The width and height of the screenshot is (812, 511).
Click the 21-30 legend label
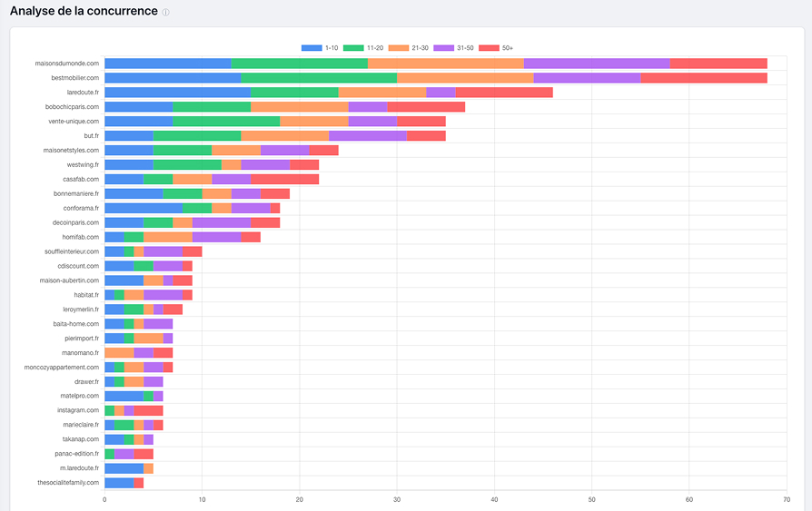[420, 47]
